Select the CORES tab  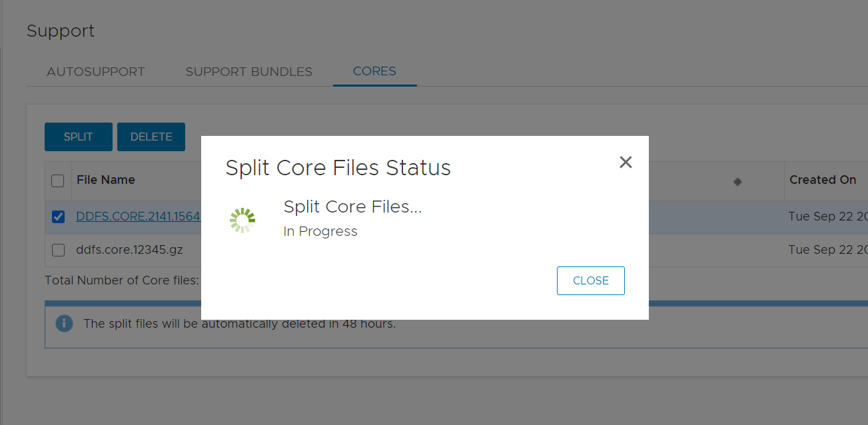(x=374, y=71)
